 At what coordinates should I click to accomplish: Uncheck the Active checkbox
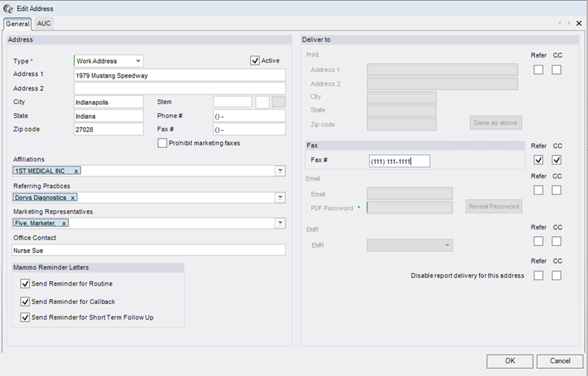255,61
